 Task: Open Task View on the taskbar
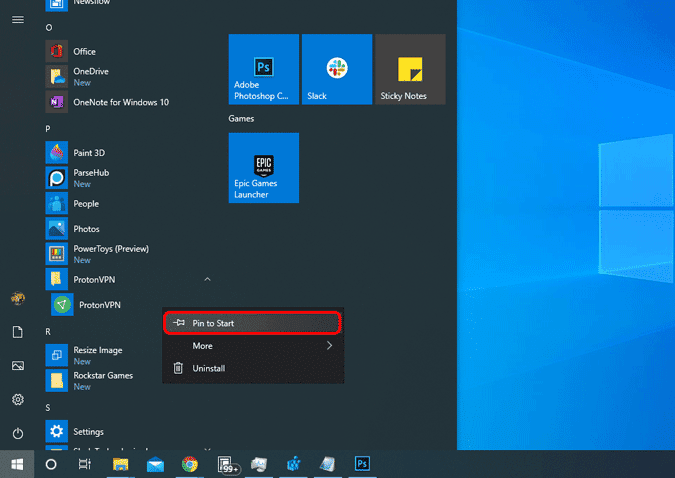pos(84,464)
